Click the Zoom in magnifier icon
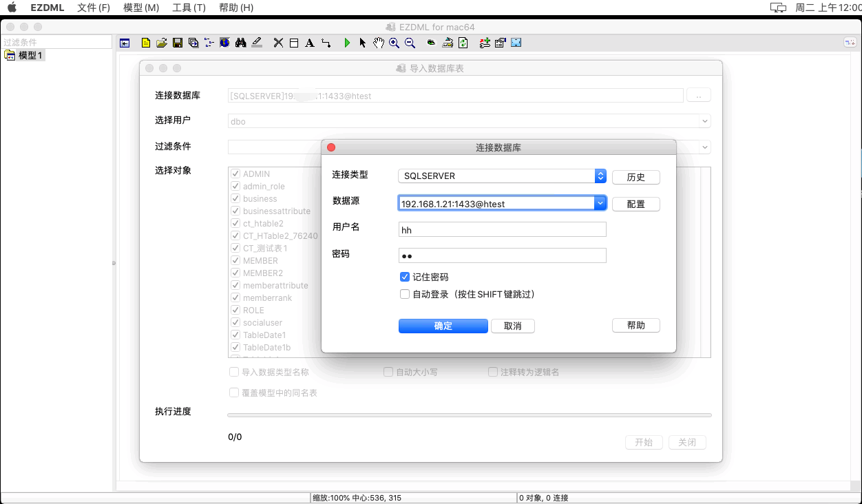 tap(394, 43)
